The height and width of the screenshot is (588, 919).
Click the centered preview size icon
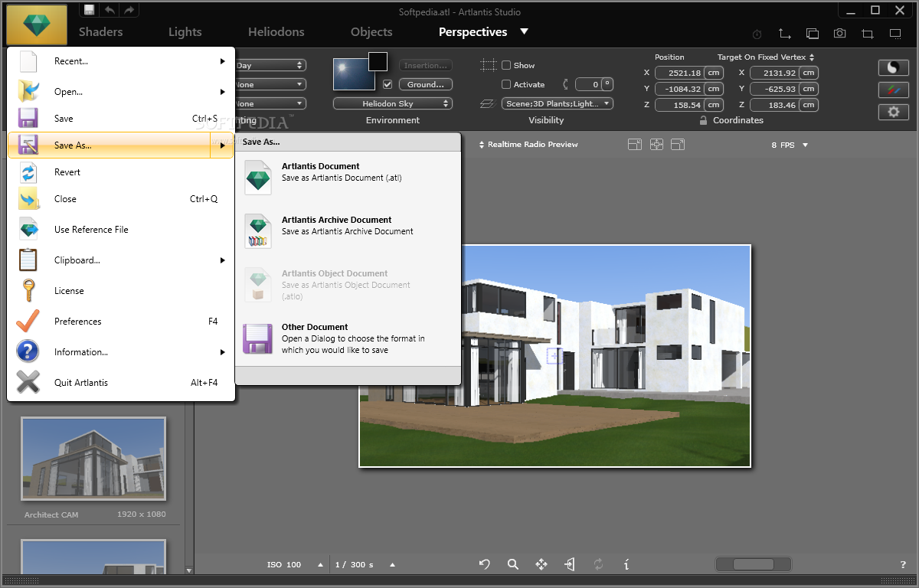pyautogui.click(x=656, y=144)
